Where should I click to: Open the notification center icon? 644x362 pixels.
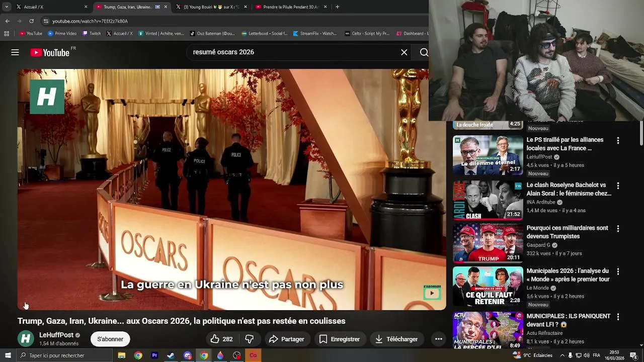pyautogui.click(x=633, y=355)
